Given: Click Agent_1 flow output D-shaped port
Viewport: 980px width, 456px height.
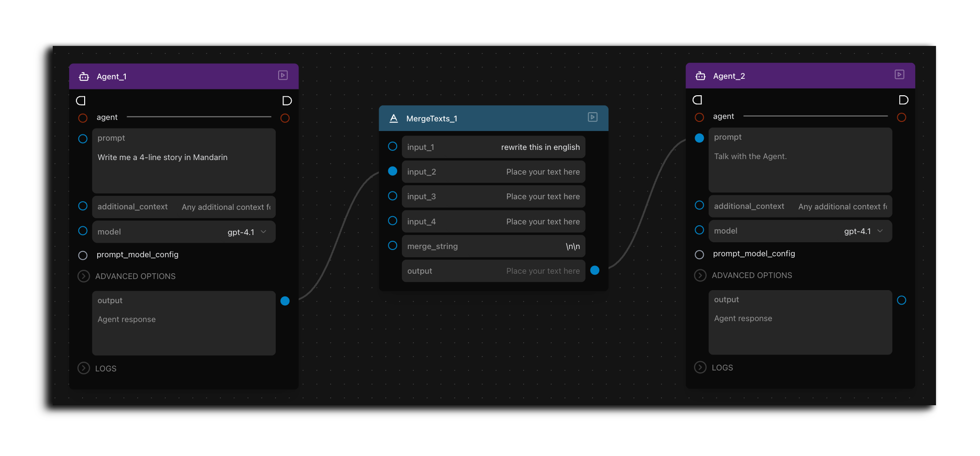Looking at the screenshot, I should [287, 101].
